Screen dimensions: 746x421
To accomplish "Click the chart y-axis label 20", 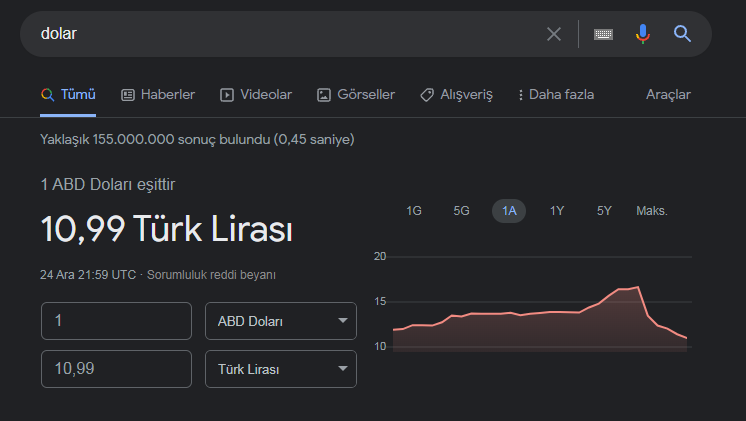I will (x=380, y=256).
